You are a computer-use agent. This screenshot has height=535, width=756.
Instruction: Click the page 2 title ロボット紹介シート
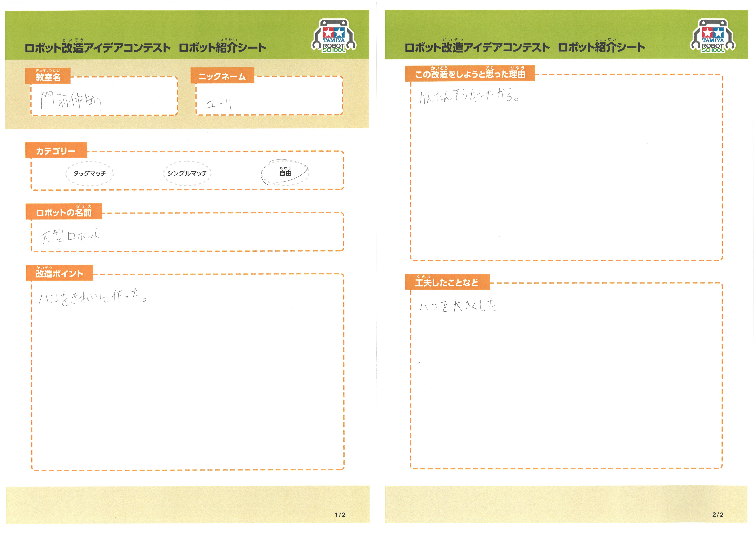[x=601, y=47]
